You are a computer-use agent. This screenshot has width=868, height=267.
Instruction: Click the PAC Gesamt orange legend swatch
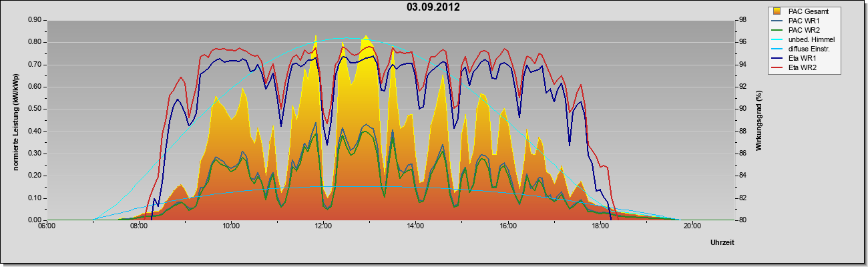click(776, 11)
